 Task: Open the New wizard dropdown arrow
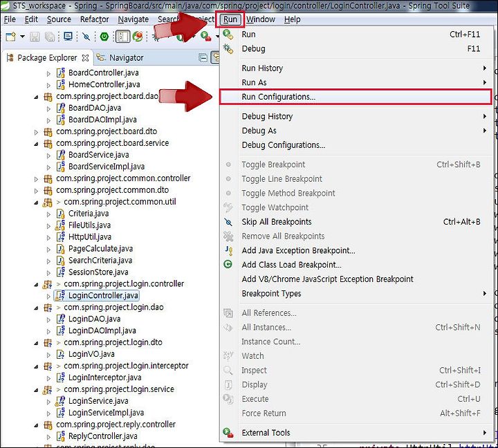coord(22,37)
